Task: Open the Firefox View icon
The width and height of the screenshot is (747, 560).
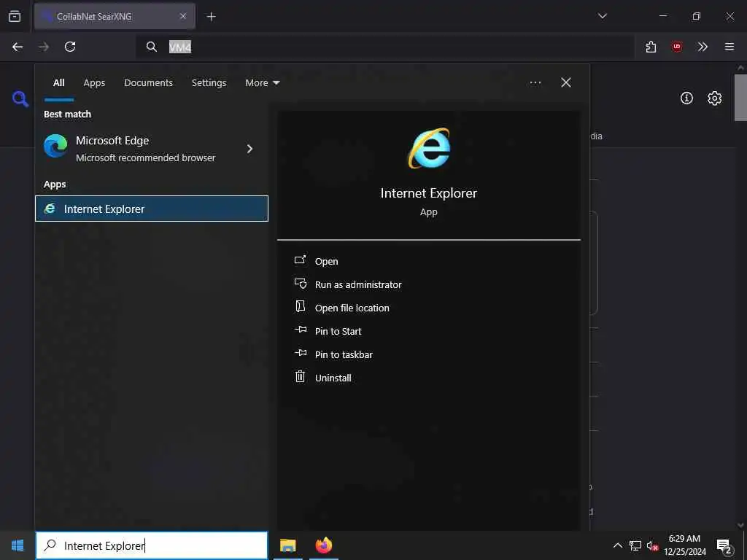Action: (x=15, y=16)
